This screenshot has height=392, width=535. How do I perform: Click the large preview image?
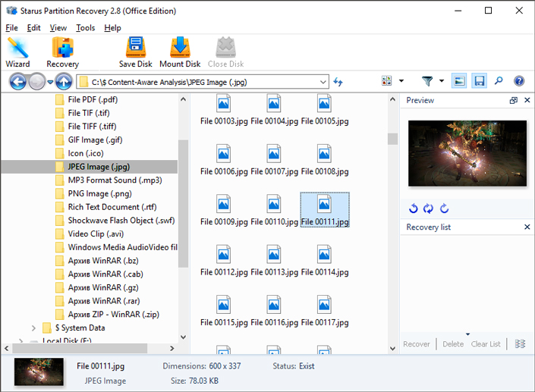click(x=467, y=153)
